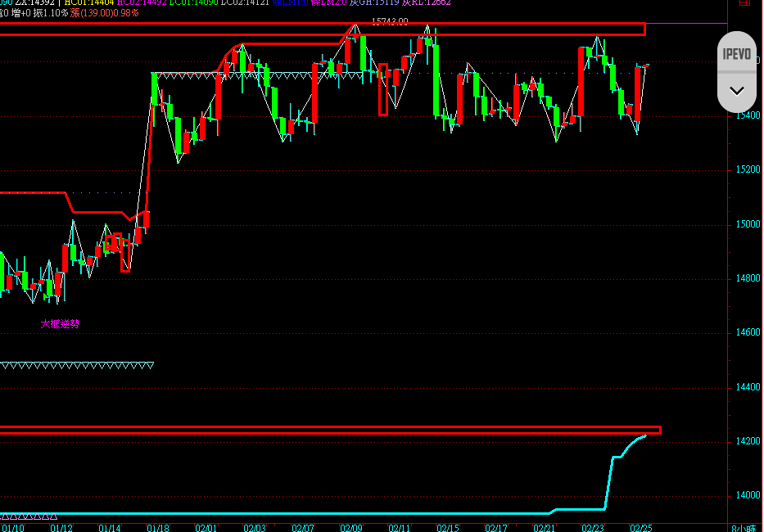
Task: Click the 14800 price axis label
Action: coord(748,278)
